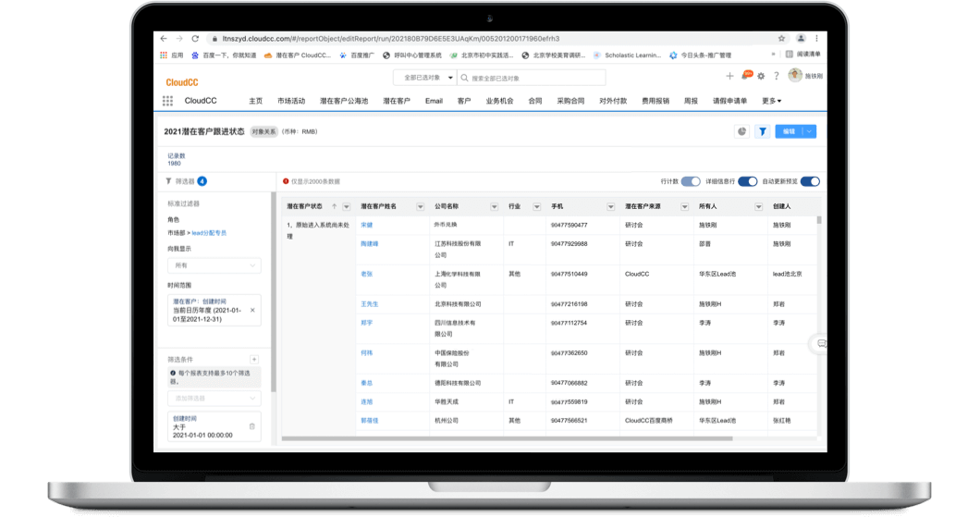Toggle the 行计数 switch
980x517 pixels.
click(691, 181)
